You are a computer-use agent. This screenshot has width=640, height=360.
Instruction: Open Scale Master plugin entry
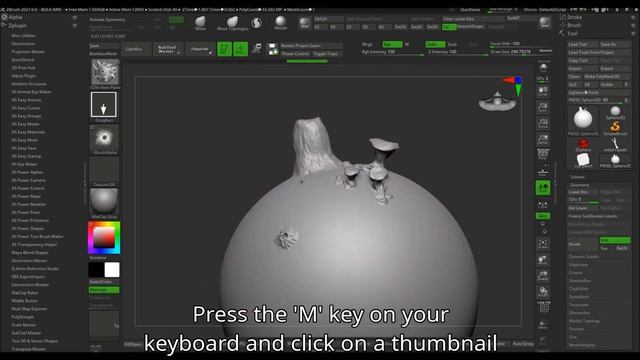(x=24, y=325)
